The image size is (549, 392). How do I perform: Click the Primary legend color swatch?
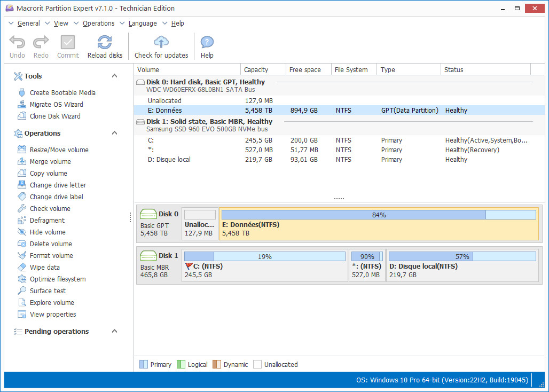coord(144,364)
